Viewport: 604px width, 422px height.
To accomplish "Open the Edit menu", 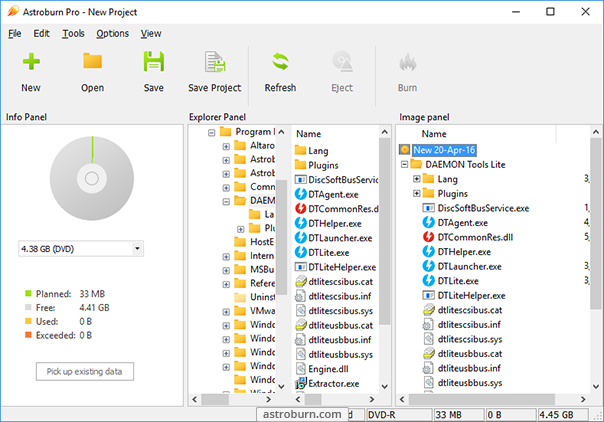I will pos(41,33).
